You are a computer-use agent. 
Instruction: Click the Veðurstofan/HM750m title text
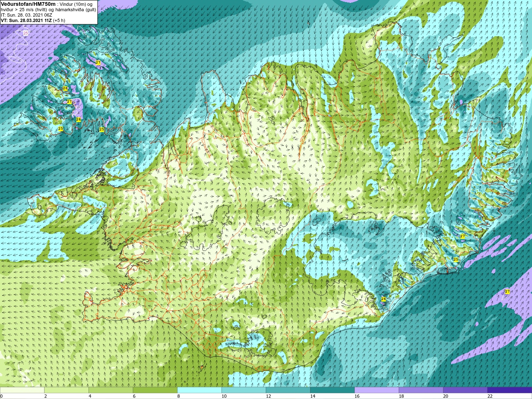tap(28, 4)
